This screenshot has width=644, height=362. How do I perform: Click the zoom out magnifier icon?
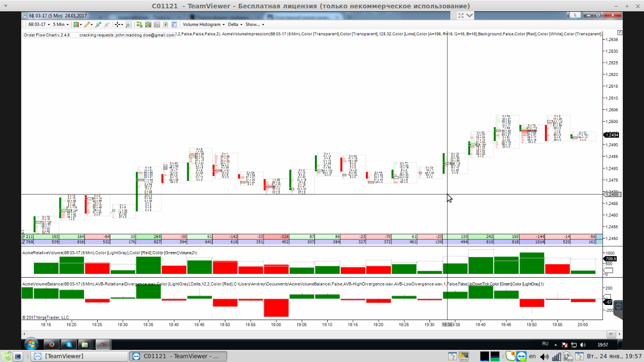tap(107, 25)
